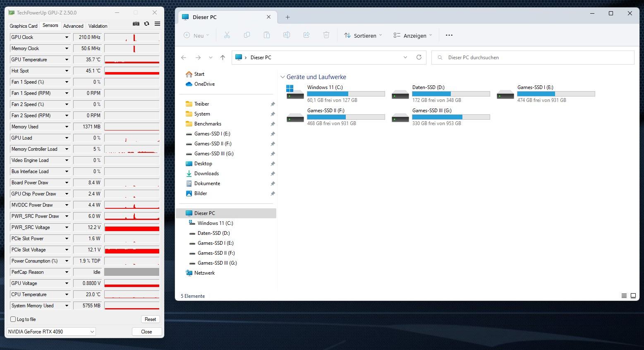Click the PerfCap Reason gray graph bar
The width and height of the screenshot is (644, 350).
[132, 272]
